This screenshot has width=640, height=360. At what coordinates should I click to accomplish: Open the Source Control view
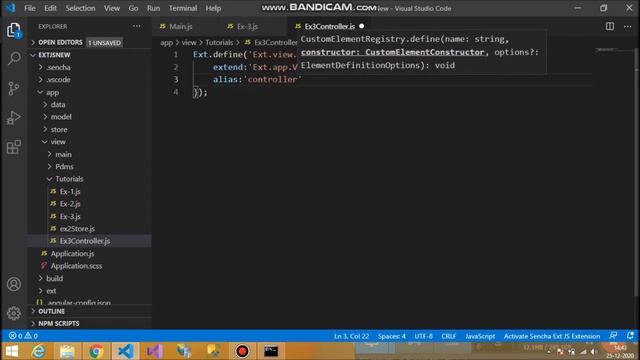13,88
